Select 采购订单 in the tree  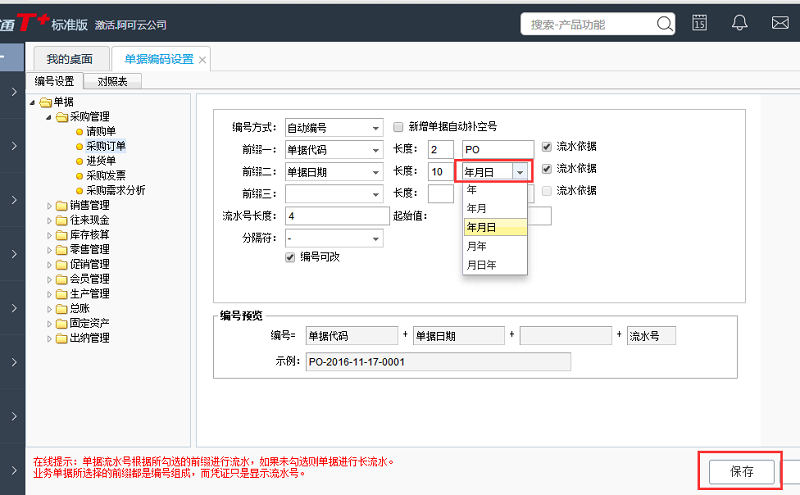pos(106,146)
